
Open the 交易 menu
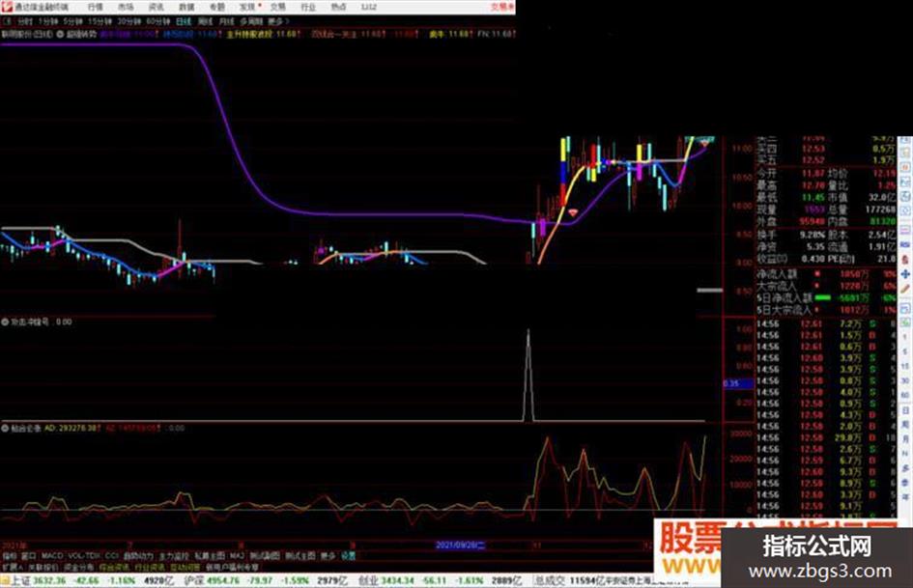tap(277, 7)
